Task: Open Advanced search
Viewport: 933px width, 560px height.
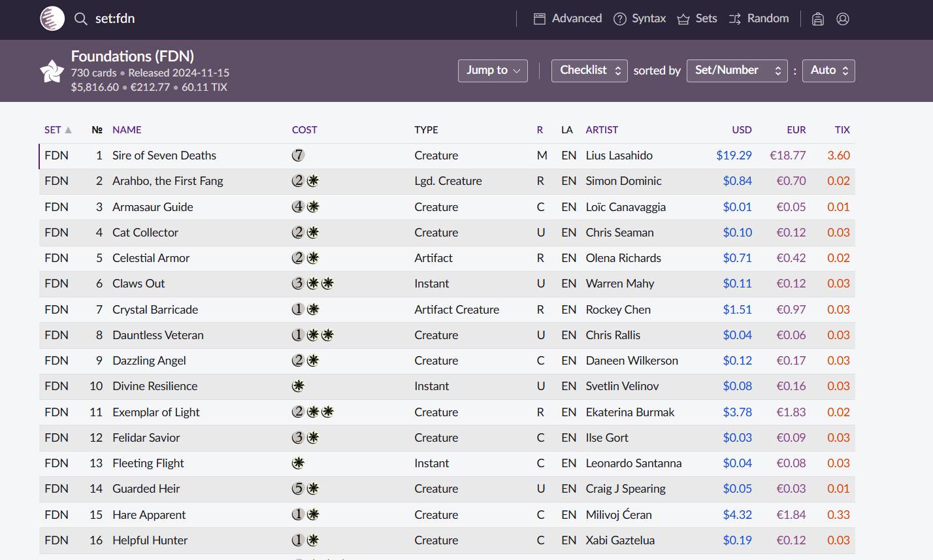Action: 568,19
